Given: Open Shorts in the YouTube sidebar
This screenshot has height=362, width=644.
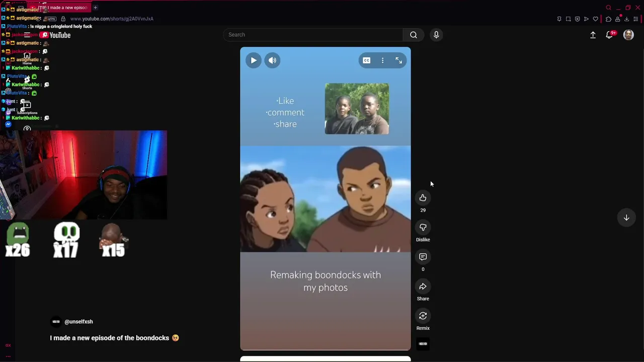Looking at the screenshot, I should click(27, 83).
